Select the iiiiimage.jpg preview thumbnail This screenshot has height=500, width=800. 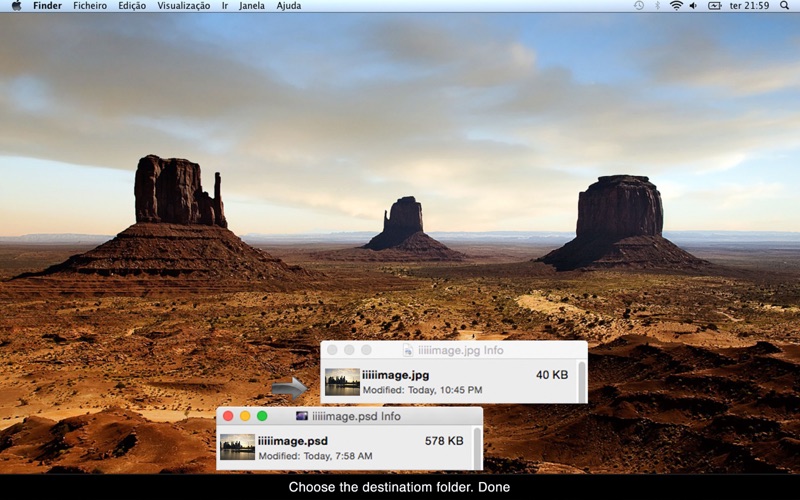pos(342,382)
